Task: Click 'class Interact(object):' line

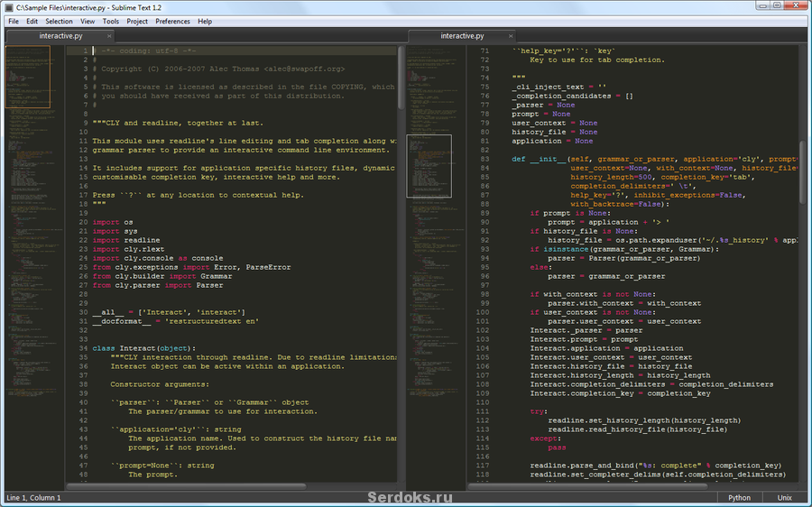Action: pyautogui.click(x=144, y=348)
